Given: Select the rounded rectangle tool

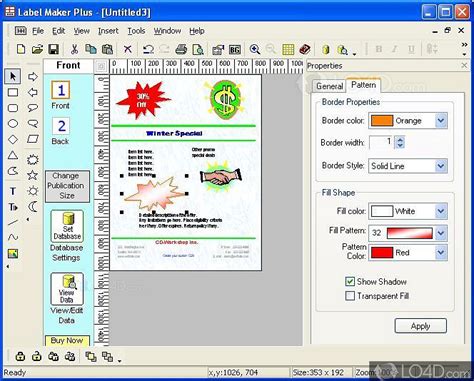Looking at the screenshot, I should tap(13, 108).
